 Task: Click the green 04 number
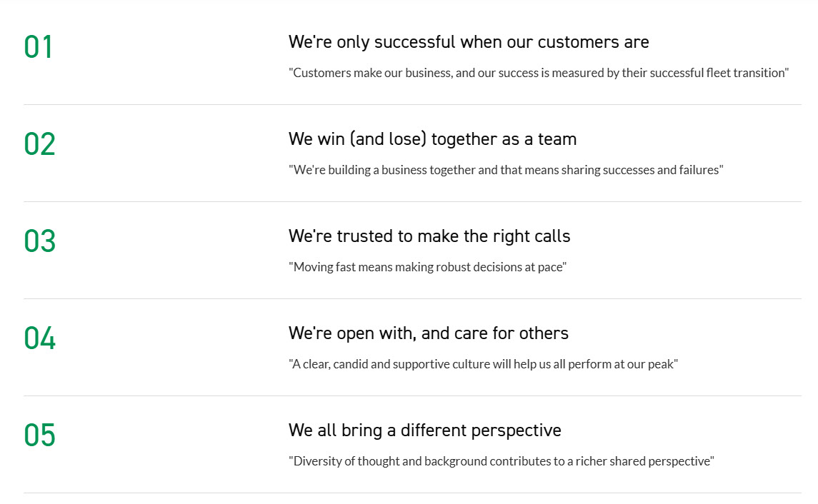(39, 338)
